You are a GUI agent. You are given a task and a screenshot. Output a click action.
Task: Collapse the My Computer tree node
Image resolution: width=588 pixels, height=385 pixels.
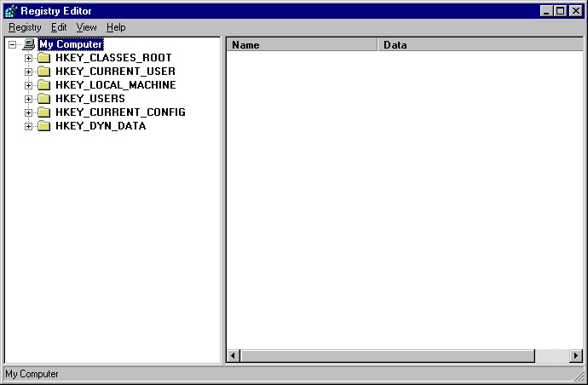[12, 44]
